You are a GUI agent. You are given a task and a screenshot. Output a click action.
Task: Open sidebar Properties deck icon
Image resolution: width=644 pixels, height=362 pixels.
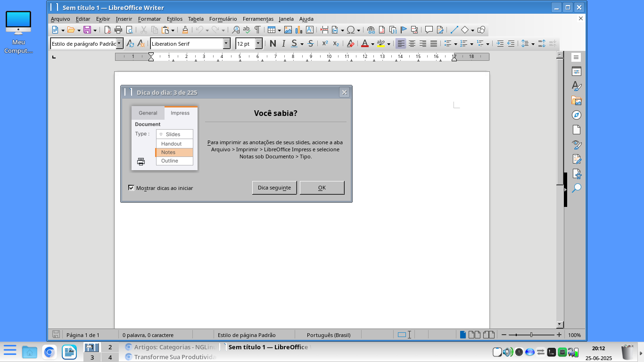pyautogui.click(x=577, y=72)
